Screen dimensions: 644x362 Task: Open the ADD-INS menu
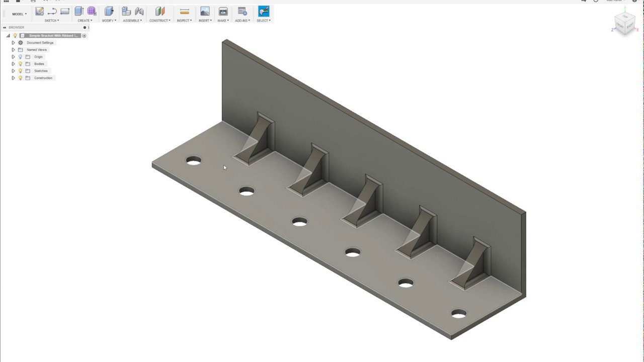click(243, 21)
